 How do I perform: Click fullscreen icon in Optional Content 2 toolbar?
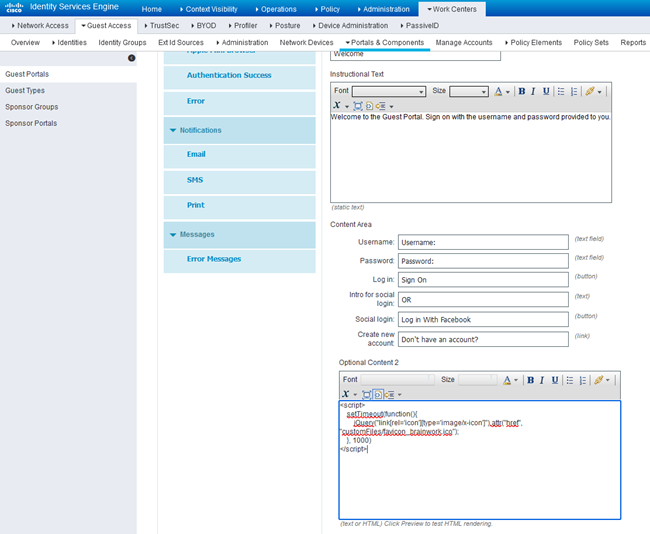(x=366, y=395)
